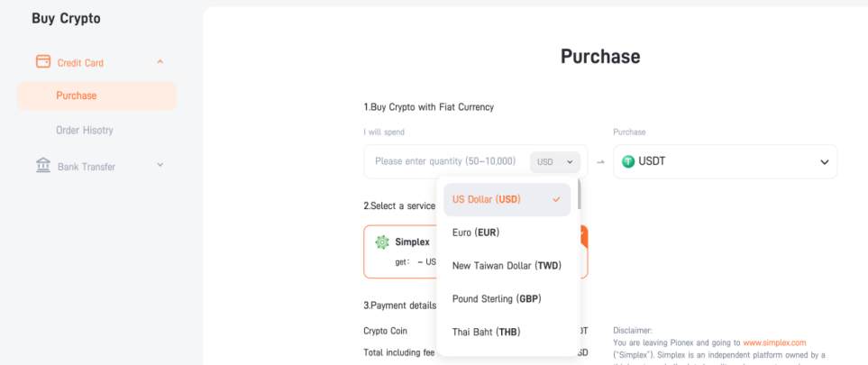The image size is (868, 365).
Task: Select US Dollar (USD) option
Action: point(507,199)
